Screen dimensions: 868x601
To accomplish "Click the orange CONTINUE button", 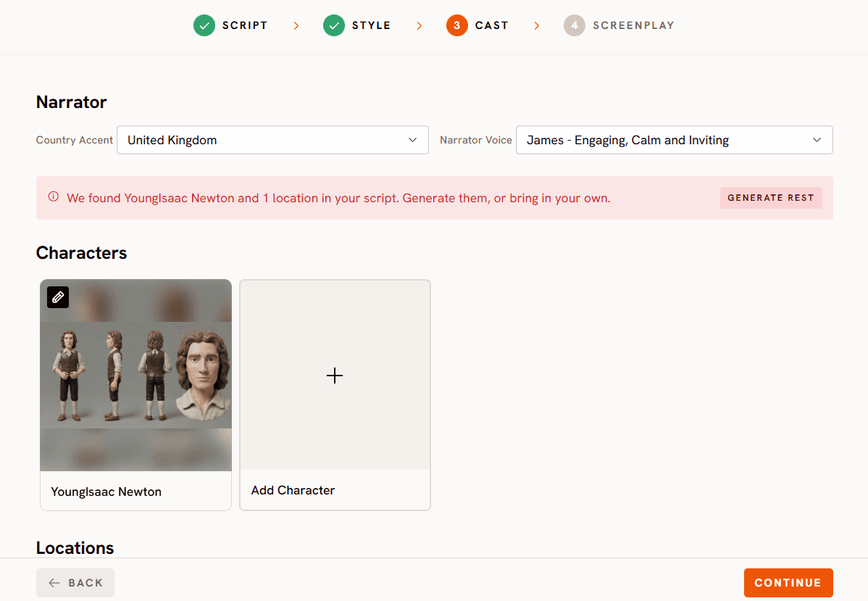I will 788,583.
